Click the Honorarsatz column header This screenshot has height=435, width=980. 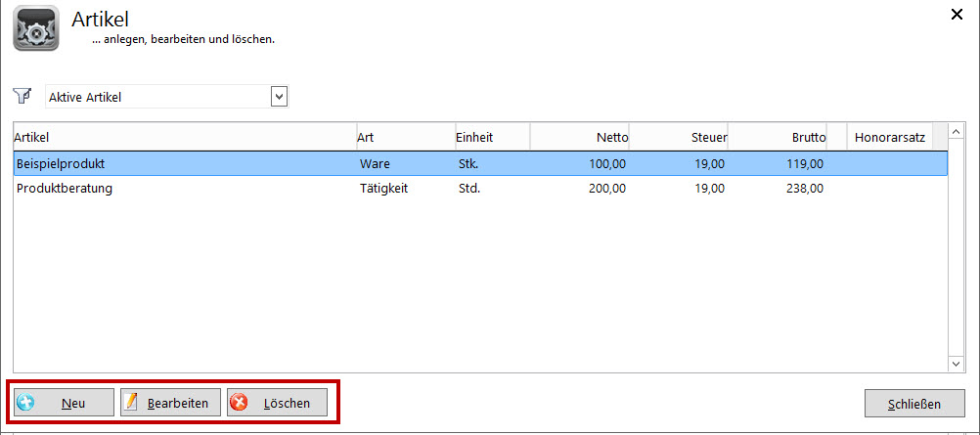pyautogui.click(x=889, y=138)
